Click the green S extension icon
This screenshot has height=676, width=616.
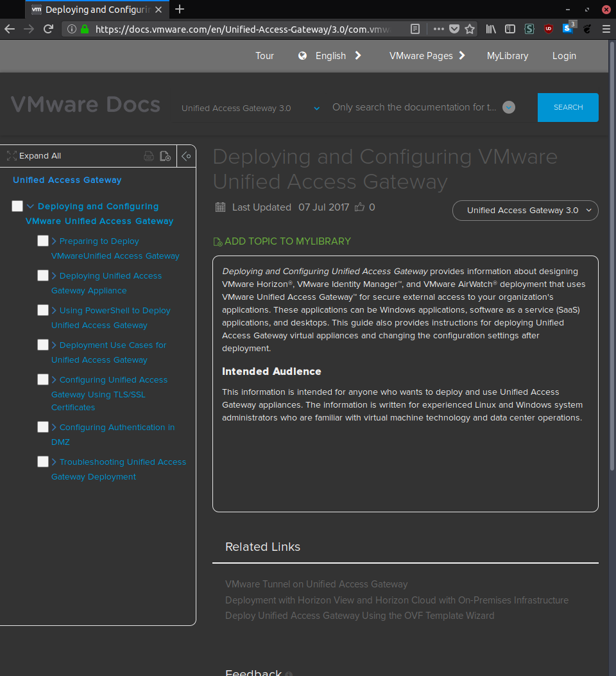(529, 29)
